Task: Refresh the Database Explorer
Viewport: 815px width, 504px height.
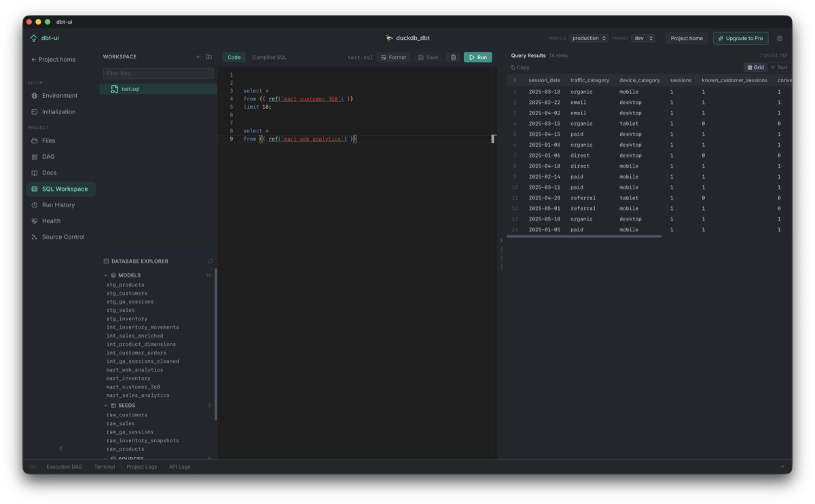Action: 211,261
